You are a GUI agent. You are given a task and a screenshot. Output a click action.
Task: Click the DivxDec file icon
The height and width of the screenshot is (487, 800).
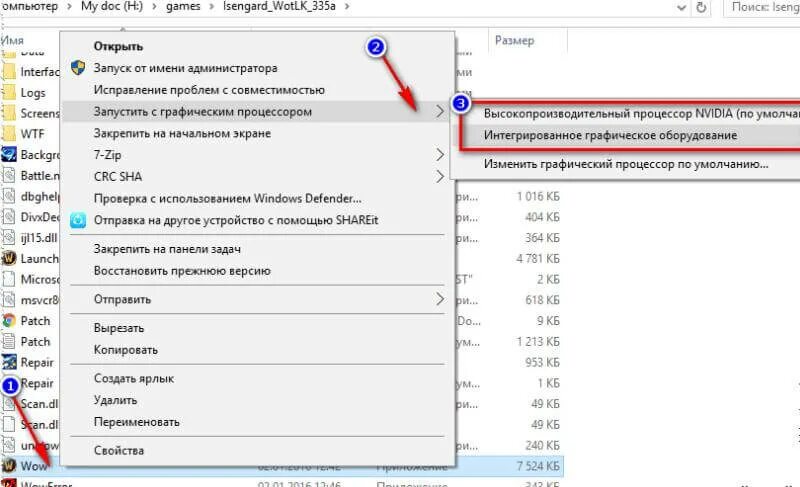click(9, 217)
